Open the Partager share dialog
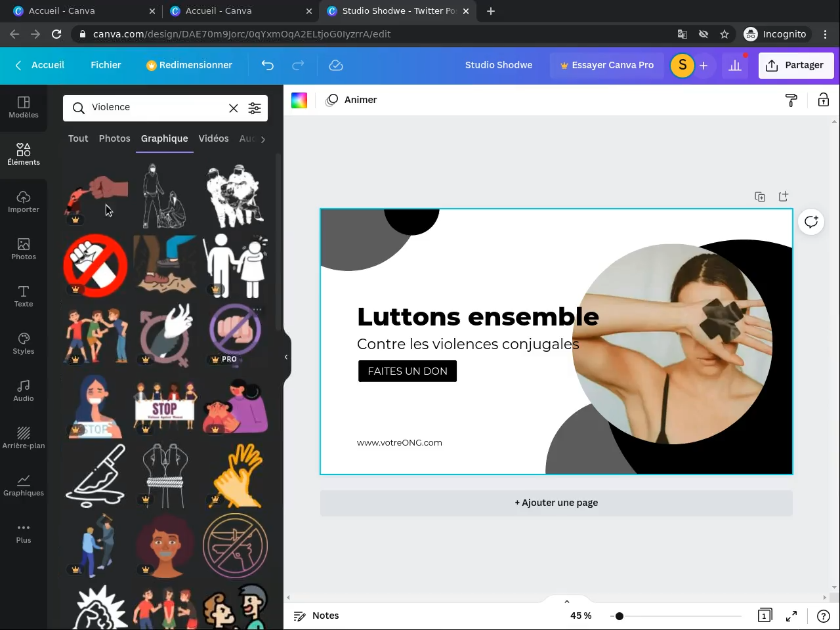 796,65
